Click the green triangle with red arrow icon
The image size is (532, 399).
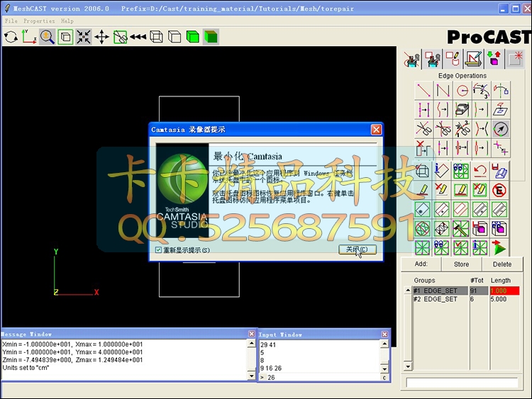[499, 248]
